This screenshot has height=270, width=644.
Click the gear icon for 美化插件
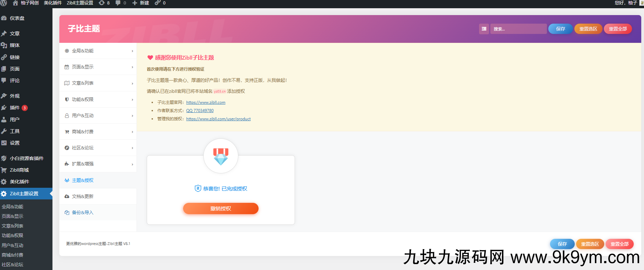(x=4, y=182)
